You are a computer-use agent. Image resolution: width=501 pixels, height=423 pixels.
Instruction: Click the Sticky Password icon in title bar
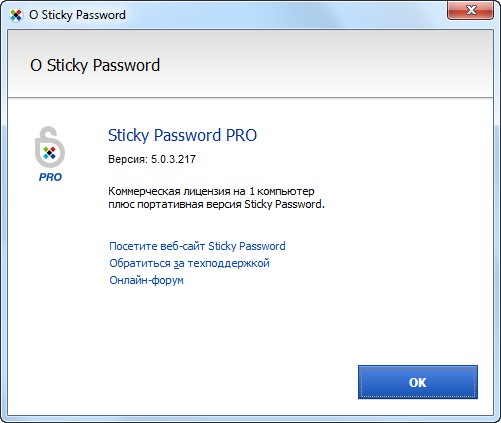pyautogui.click(x=16, y=15)
